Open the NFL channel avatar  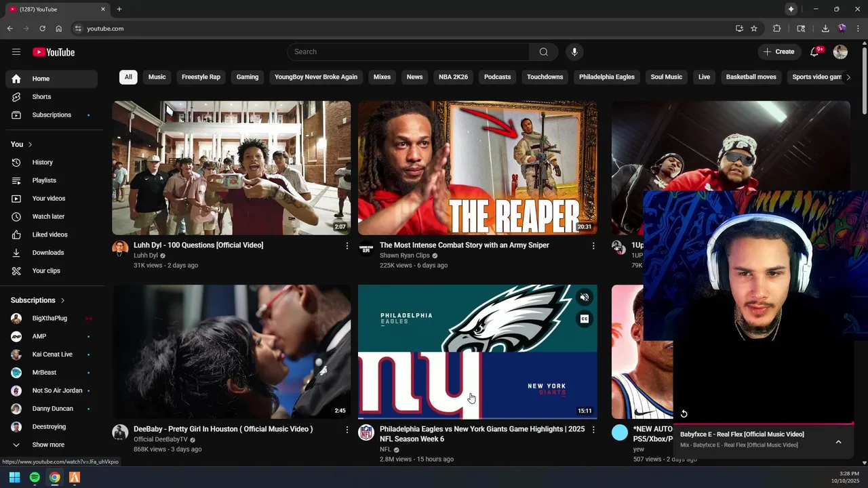tap(366, 432)
